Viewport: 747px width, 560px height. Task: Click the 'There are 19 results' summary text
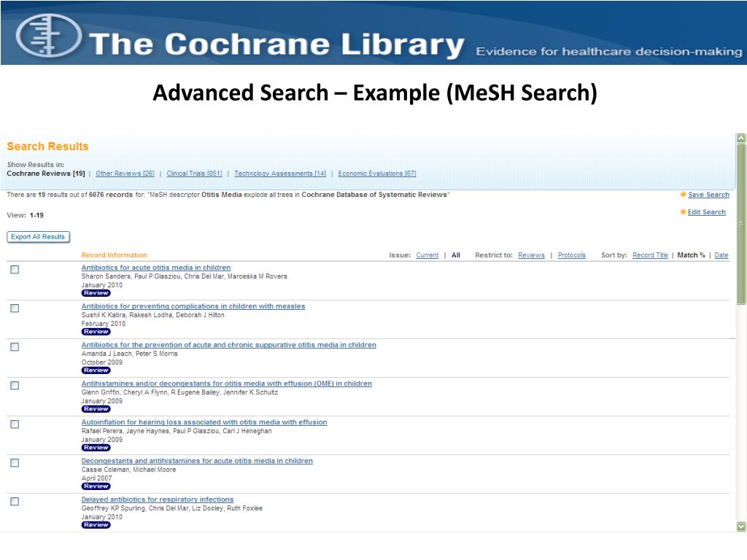(x=228, y=194)
